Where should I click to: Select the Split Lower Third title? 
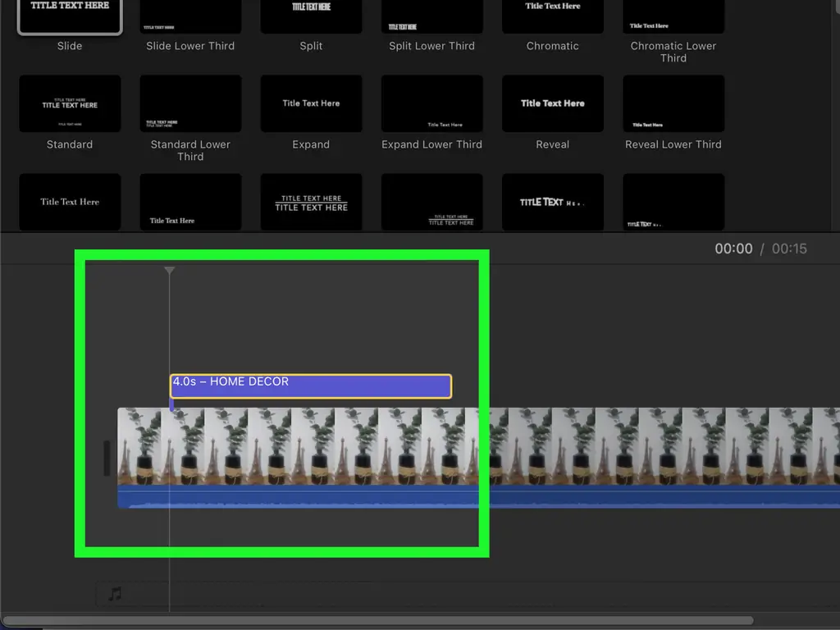pyautogui.click(x=431, y=16)
